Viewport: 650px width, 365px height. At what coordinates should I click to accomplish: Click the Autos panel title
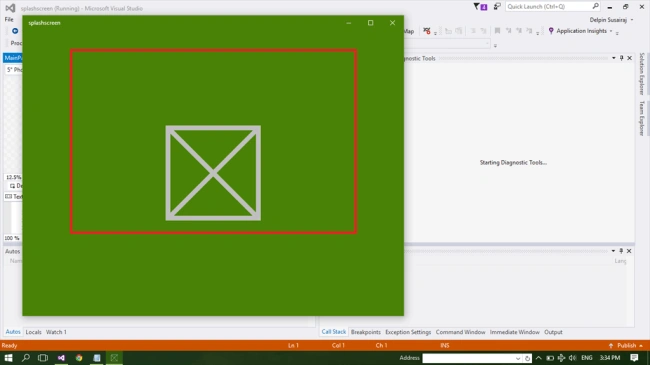click(x=12, y=251)
